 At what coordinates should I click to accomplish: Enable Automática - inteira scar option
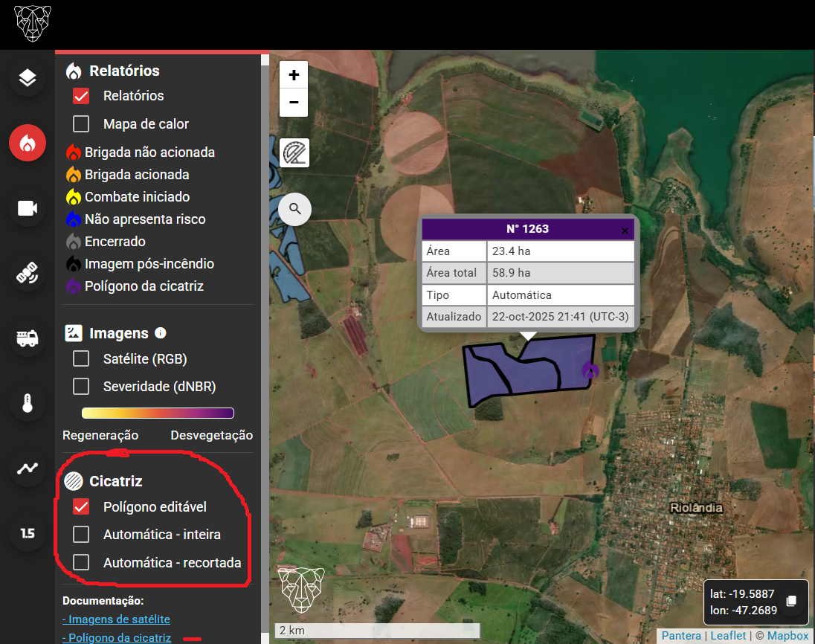tap(81, 535)
